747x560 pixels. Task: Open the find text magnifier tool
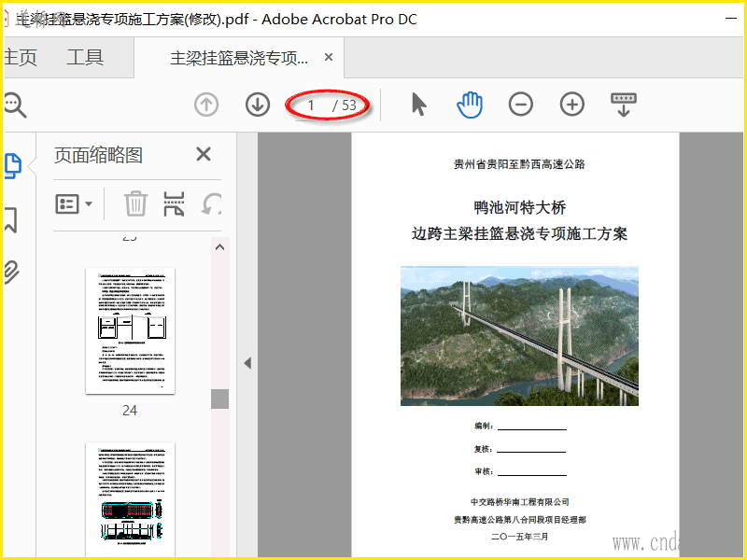(x=15, y=105)
